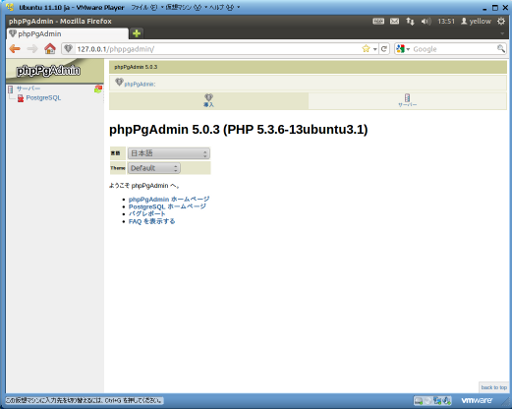
Task: Open the sound volume indicator
Action: 425,21
